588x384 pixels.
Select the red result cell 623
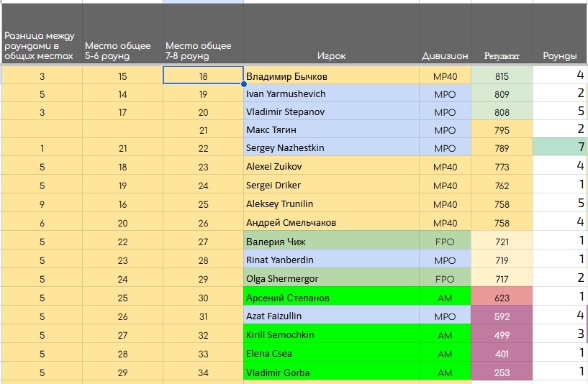click(x=502, y=296)
